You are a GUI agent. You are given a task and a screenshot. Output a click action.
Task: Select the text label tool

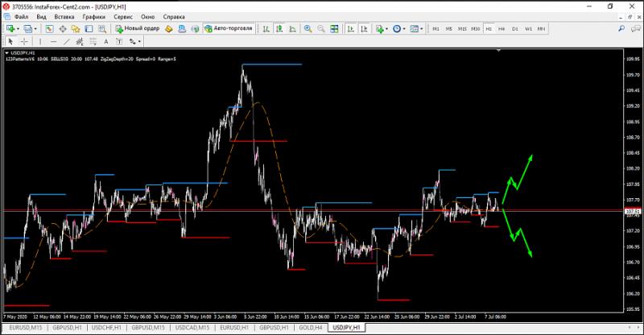click(x=119, y=42)
